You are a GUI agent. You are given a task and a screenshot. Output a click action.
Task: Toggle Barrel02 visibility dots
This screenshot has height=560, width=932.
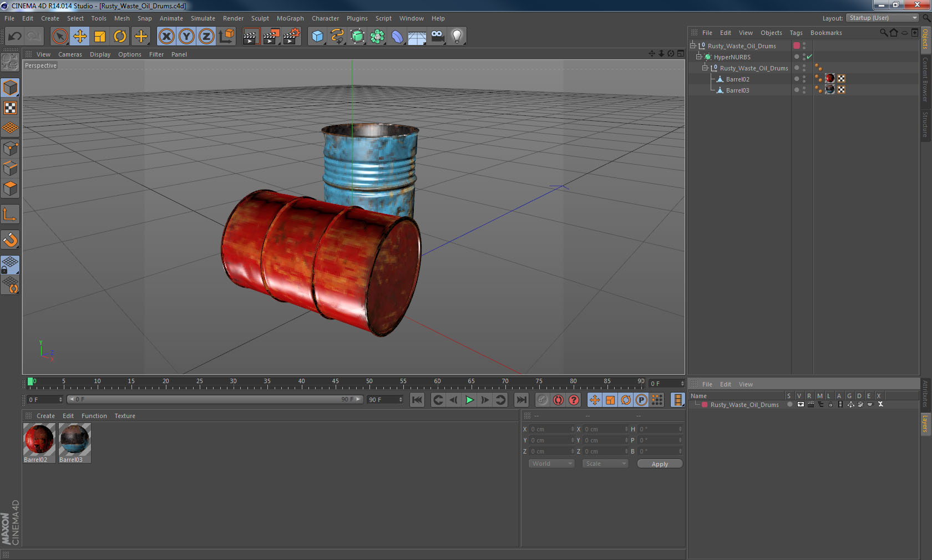(804, 79)
